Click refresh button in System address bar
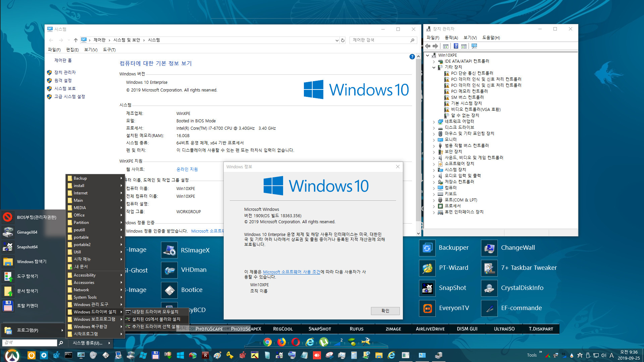Image resolution: width=644 pixels, height=362 pixels. pos(343,40)
